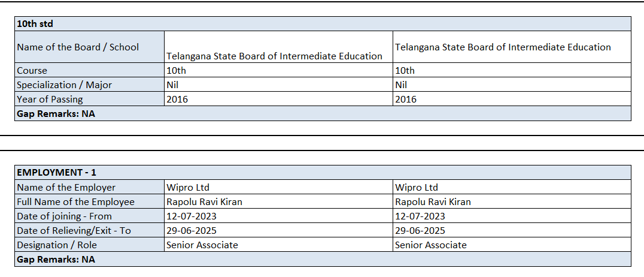This screenshot has width=644, height=277.
Task: Select the "Name of the Board / School" label cell
Action: click(78, 47)
